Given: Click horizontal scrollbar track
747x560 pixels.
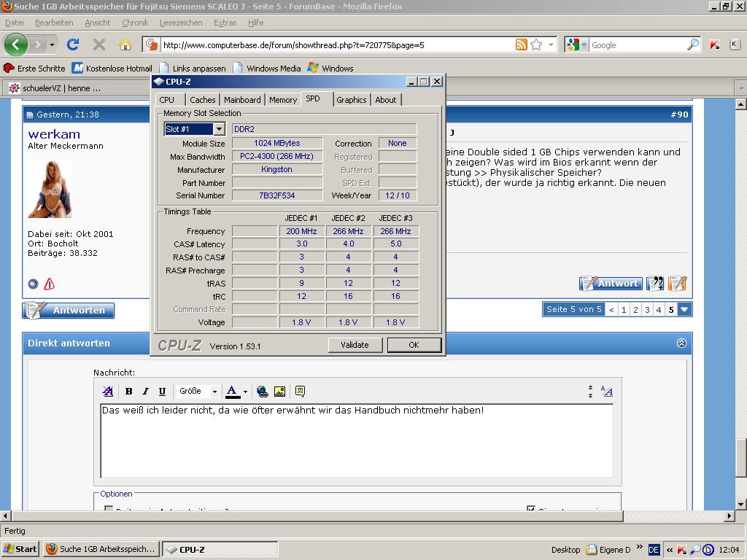Looking at the screenshot, I should coord(673,516).
